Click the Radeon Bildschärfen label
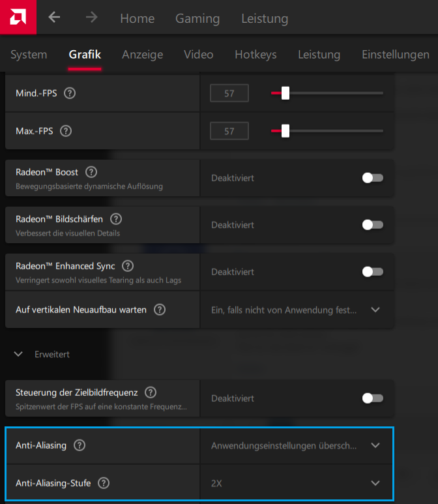The width and height of the screenshot is (438, 504). point(59,219)
